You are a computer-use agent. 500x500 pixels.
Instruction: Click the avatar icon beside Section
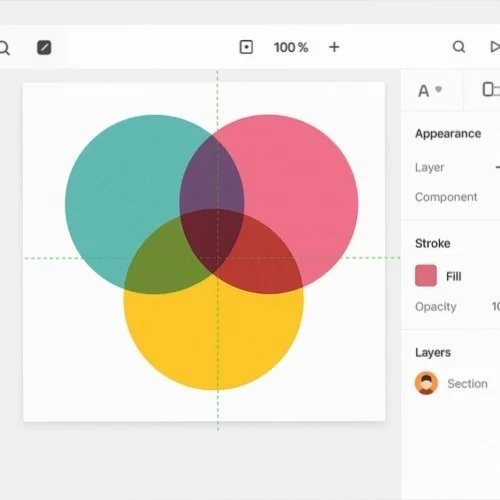click(426, 383)
